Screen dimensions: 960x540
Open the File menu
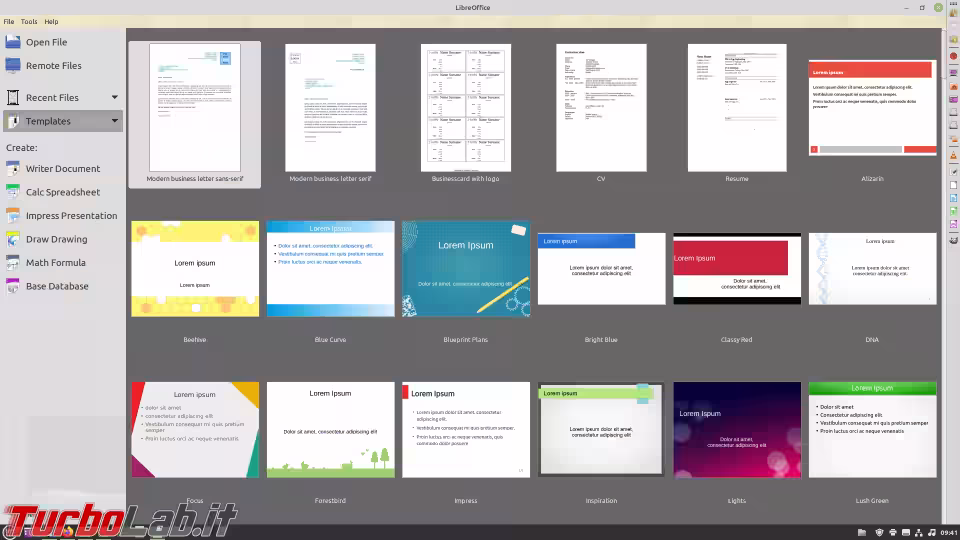coord(9,21)
